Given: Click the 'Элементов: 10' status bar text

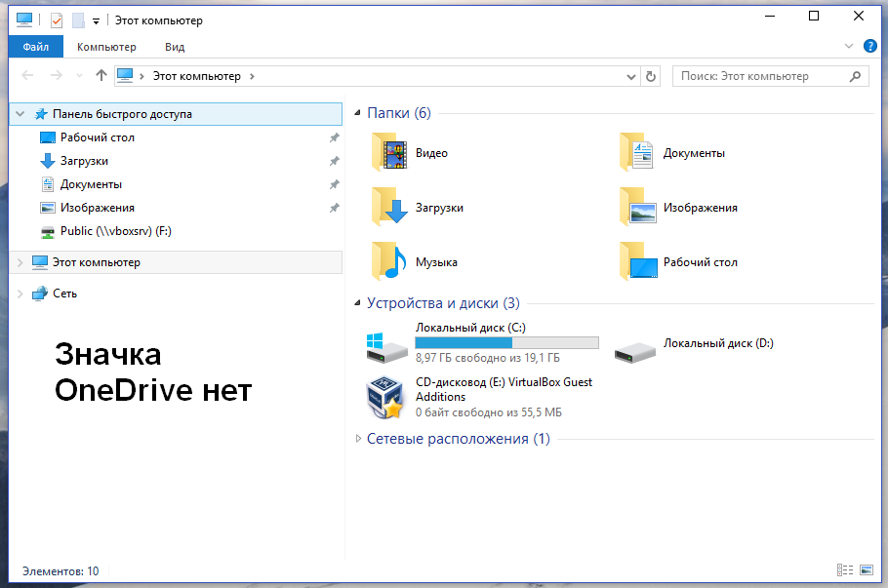Looking at the screenshot, I should 61,571.
